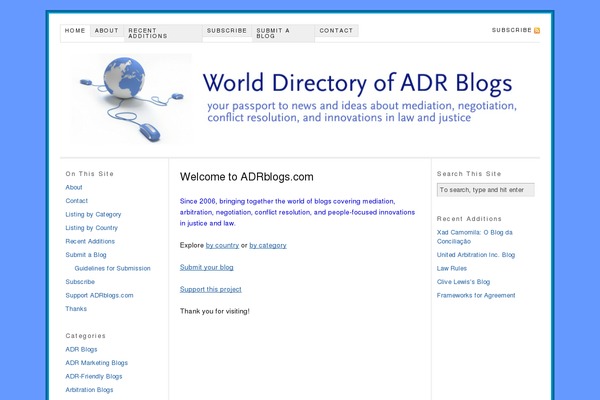Click the passport tagline under the title
The image size is (600, 400).
pos(362,111)
